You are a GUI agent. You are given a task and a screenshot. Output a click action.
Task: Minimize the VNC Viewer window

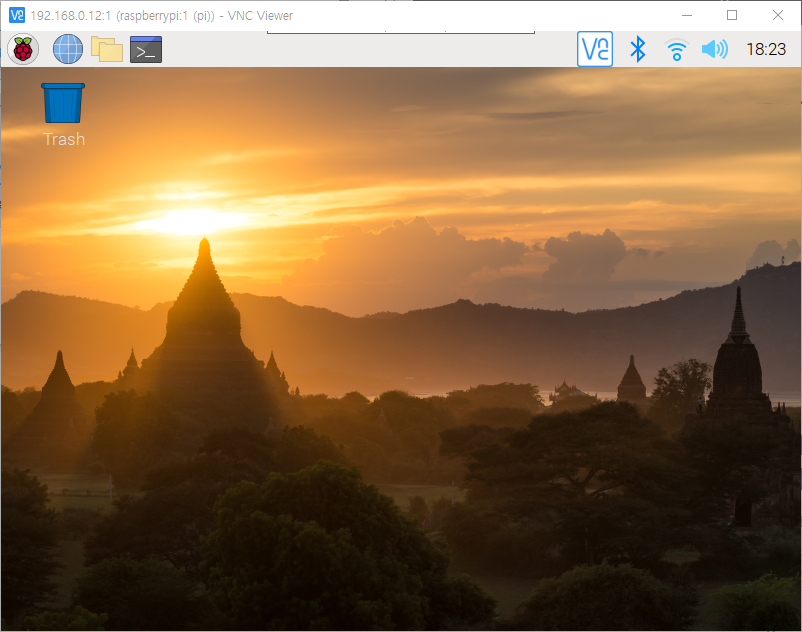[687, 15]
